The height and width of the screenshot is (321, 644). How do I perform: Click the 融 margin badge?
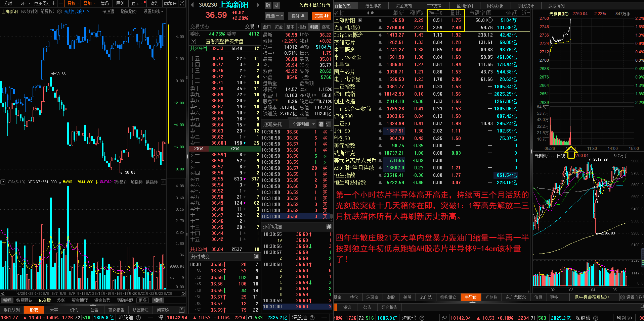[x=268, y=5]
